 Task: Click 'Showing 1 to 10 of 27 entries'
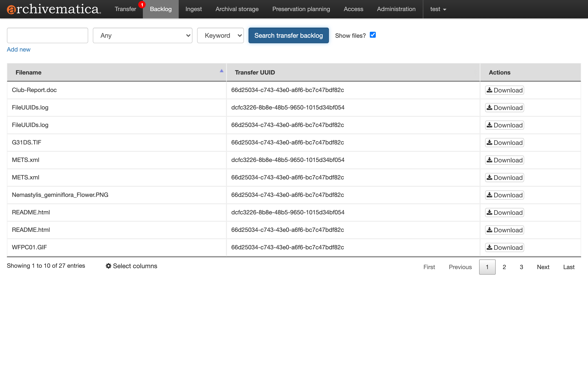(46, 265)
